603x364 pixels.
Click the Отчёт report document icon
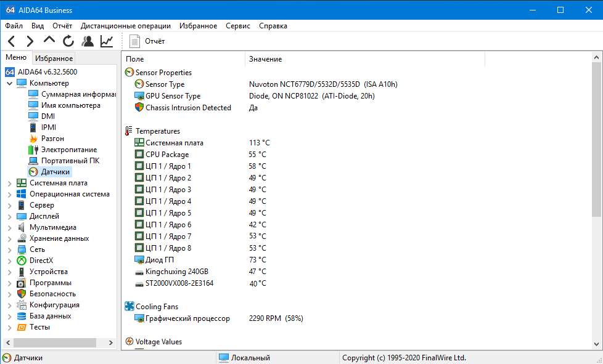pos(134,41)
